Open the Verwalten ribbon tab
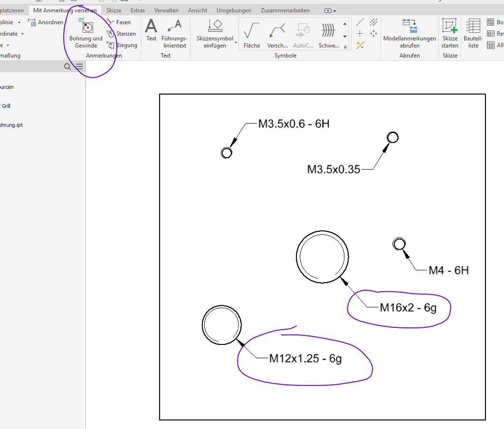504x429 pixels. [166, 10]
